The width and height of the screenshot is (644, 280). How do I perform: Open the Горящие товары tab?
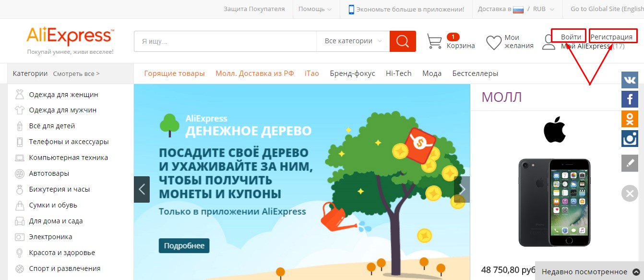pos(174,73)
